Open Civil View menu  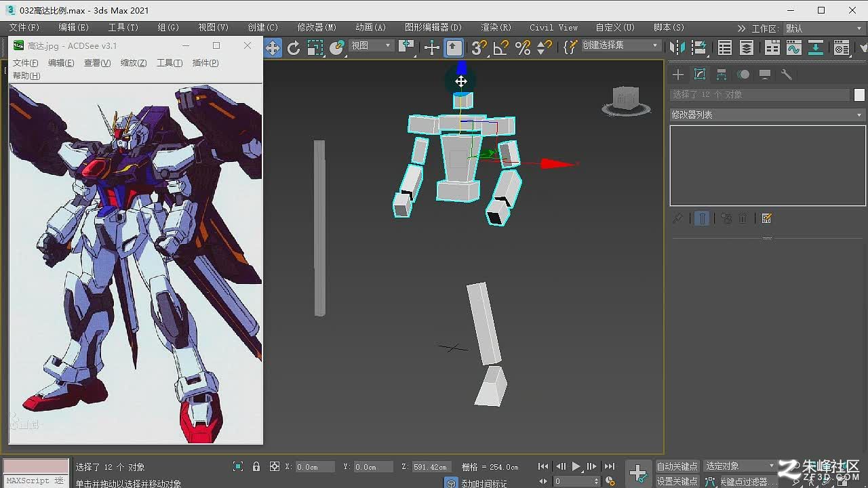554,28
